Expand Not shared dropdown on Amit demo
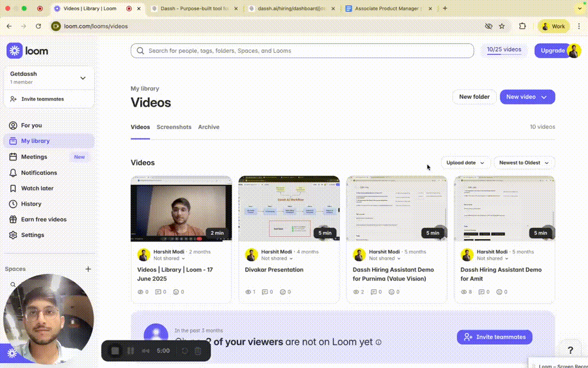 (x=492, y=258)
